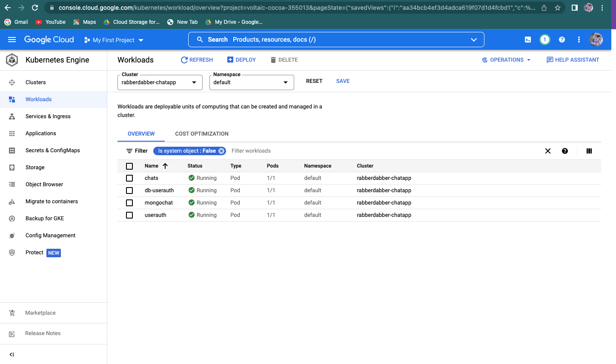Image resolution: width=616 pixels, height=364 pixels.
Task: Share page using the browser share icon
Action: [544, 8]
